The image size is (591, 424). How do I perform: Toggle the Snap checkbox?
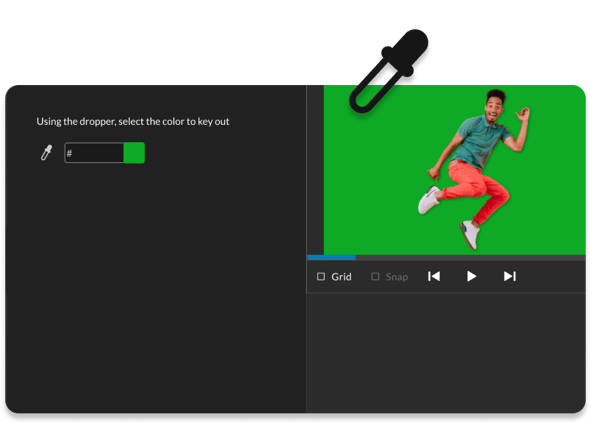tap(375, 277)
